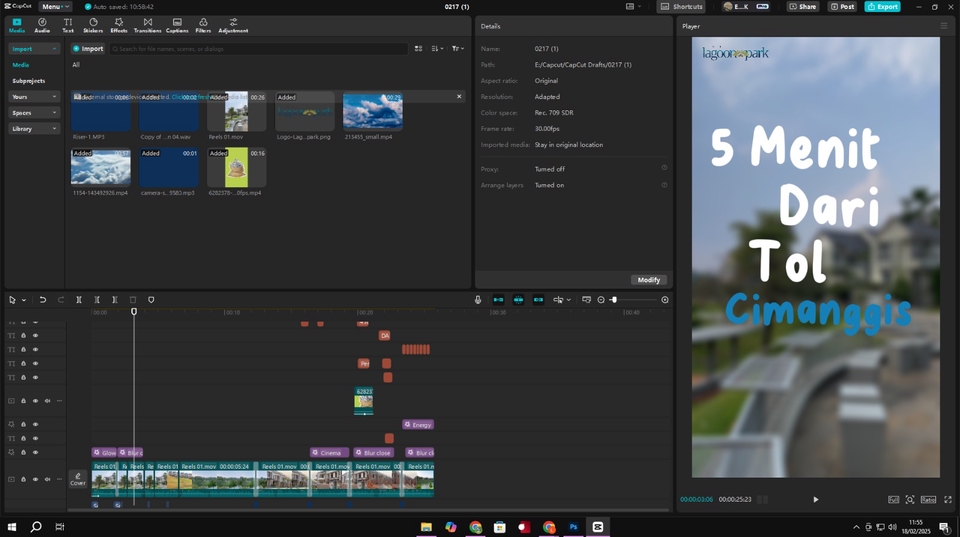Select the Filters tool icon

click(x=203, y=25)
